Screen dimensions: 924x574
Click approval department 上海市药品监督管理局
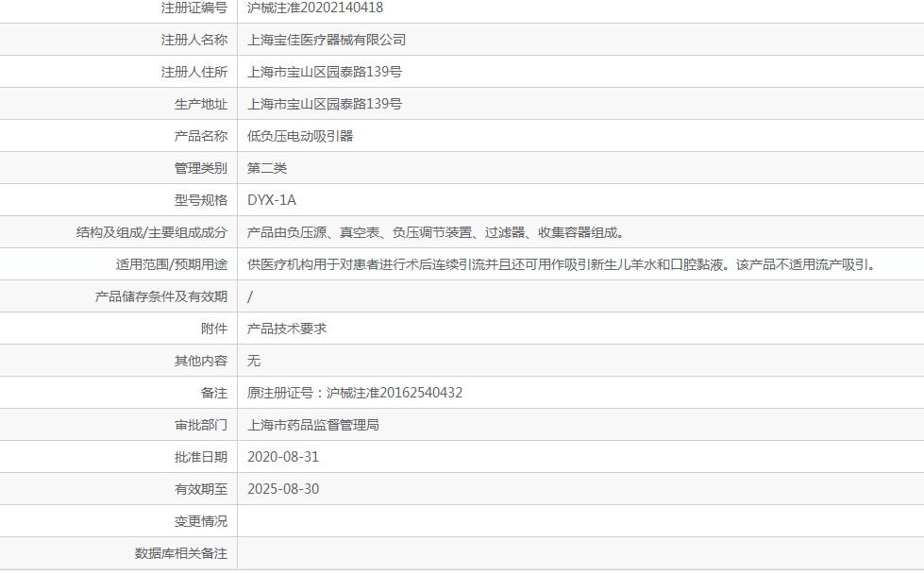click(313, 425)
